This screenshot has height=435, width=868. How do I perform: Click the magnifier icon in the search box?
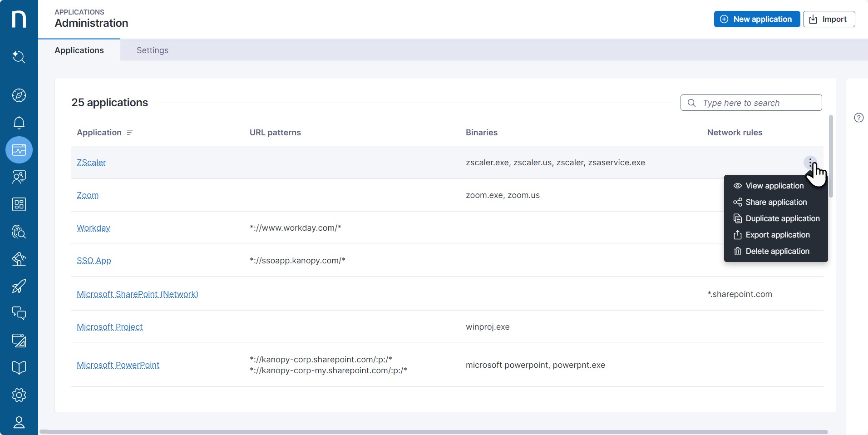tap(691, 103)
